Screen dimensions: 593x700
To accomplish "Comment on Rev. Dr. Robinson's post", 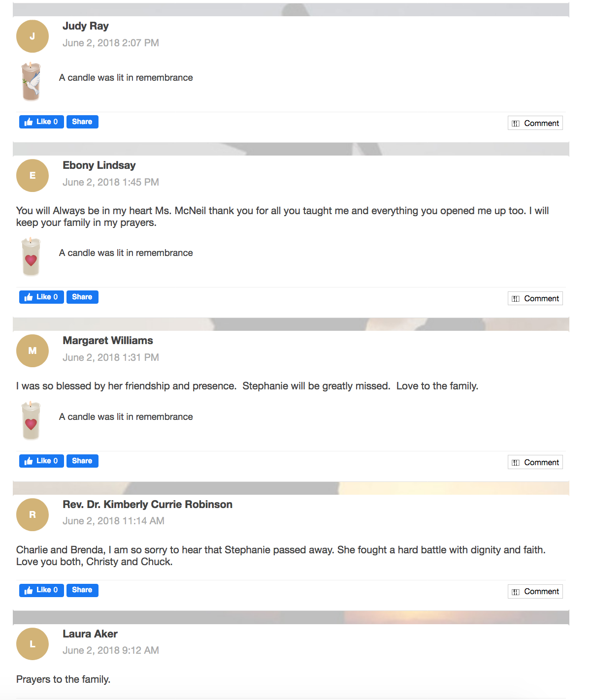I will click(535, 591).
